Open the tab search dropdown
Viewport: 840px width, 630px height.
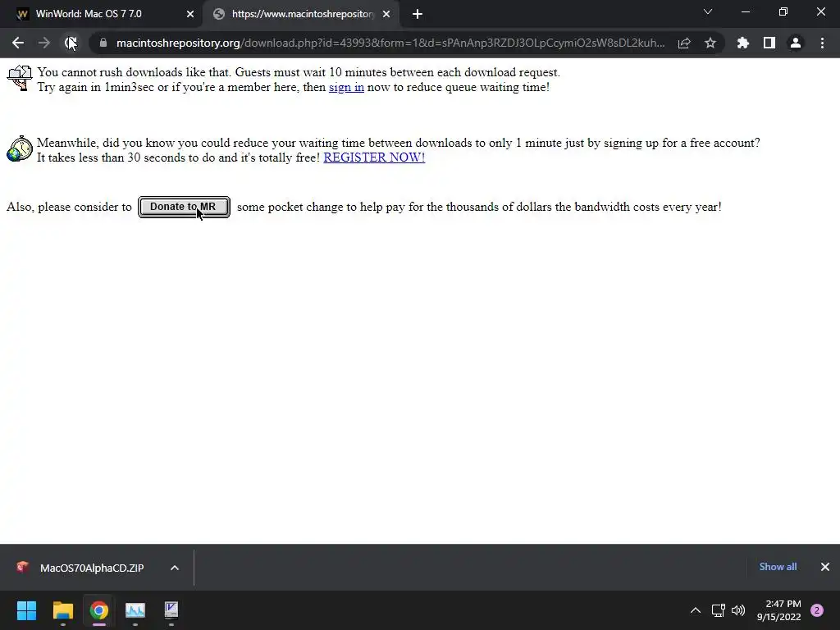pos(708,11)
